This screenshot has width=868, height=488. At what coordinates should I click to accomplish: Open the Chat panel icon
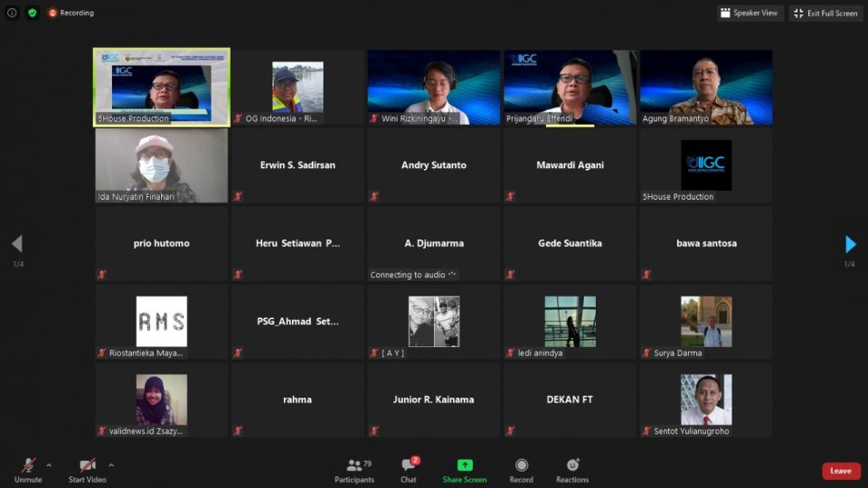[409, 465]
